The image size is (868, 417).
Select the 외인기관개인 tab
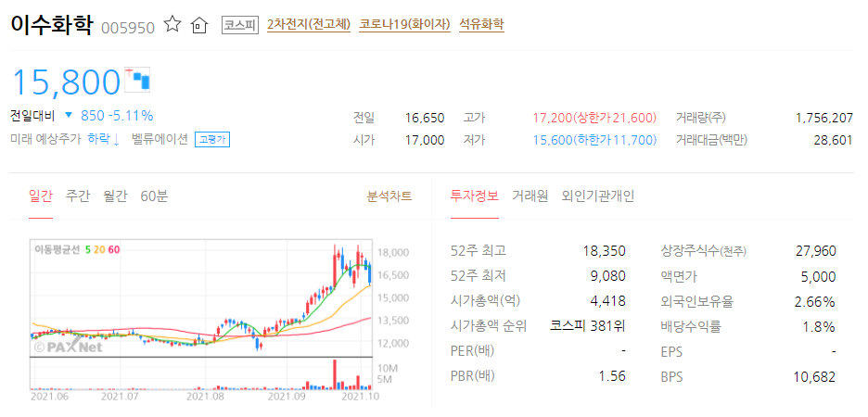click(598, 196)
